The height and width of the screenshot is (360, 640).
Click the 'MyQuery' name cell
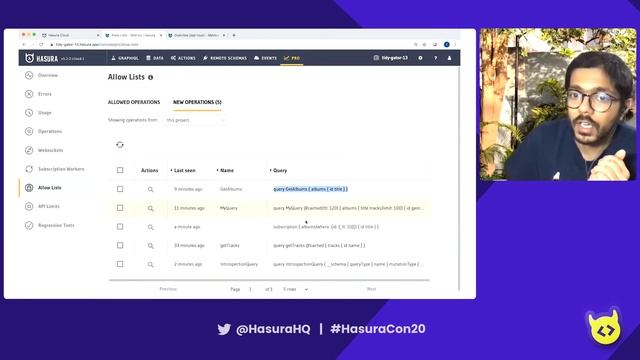click(x=229, y=208)
